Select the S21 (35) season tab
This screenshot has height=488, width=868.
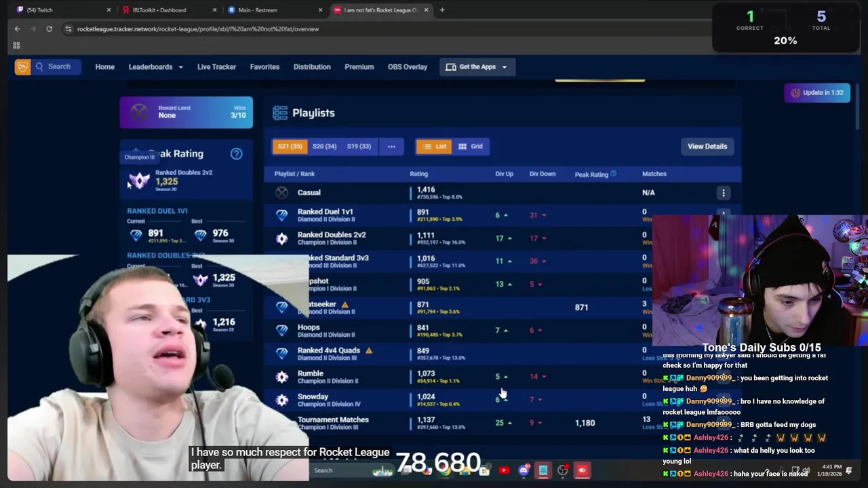coord(290,146)
